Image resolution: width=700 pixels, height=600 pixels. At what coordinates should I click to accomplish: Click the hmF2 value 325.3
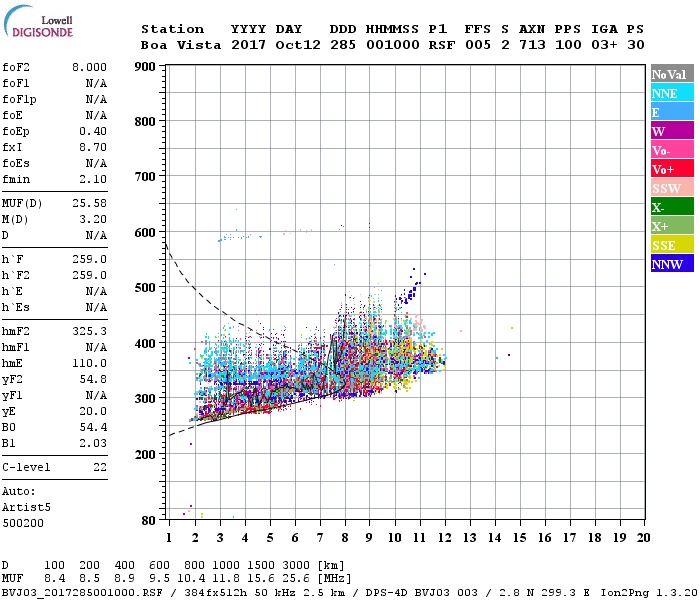[89, 331]
